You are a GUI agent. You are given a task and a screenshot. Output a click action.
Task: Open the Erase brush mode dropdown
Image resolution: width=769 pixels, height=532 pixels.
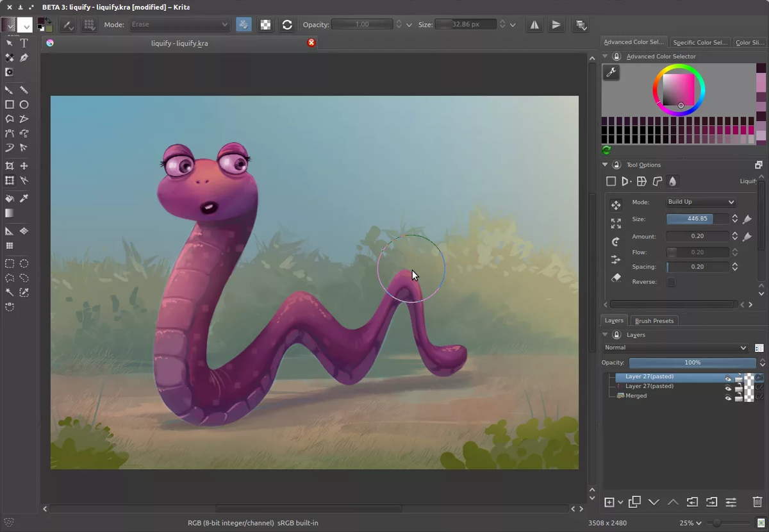[x=179, y=24]
